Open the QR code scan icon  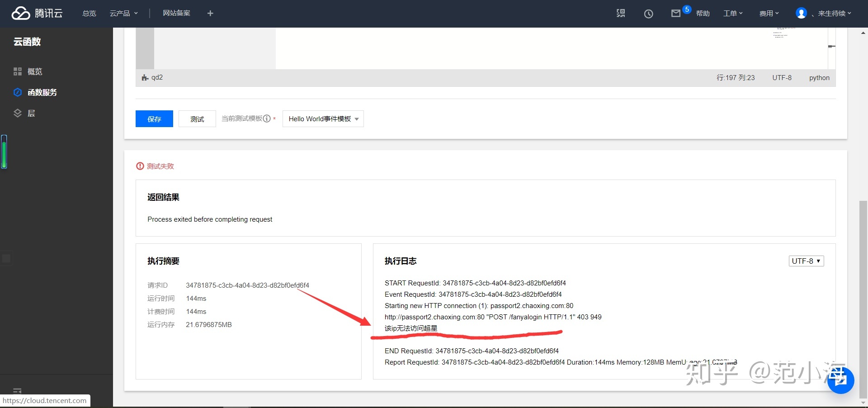point(621,14)
